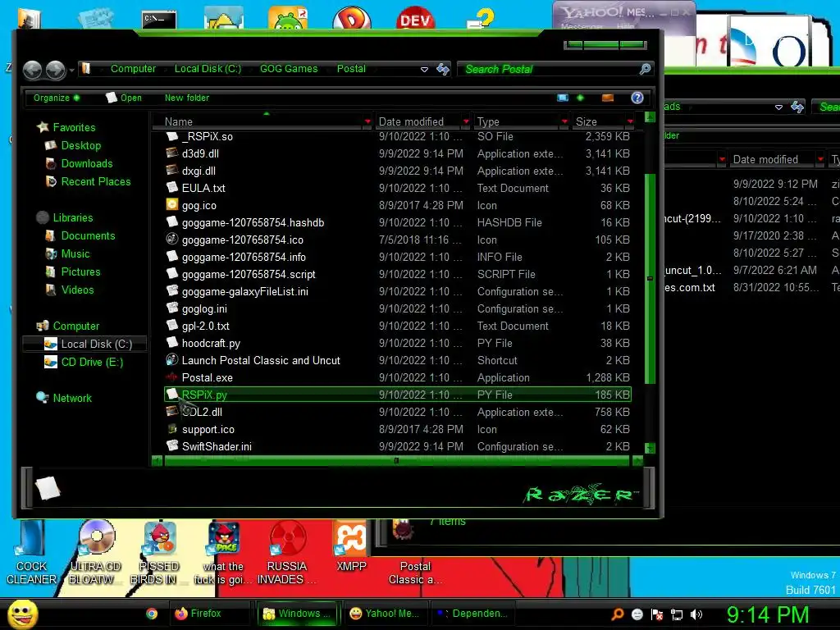Select Desktop under Favorites
This screenshot has width=840, height=630.
(x=81, y=145)
